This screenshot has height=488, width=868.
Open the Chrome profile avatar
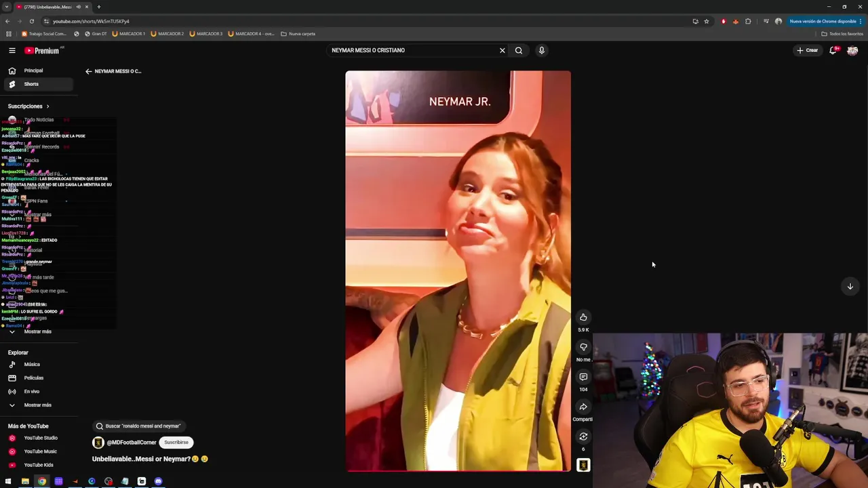[778, 21]
